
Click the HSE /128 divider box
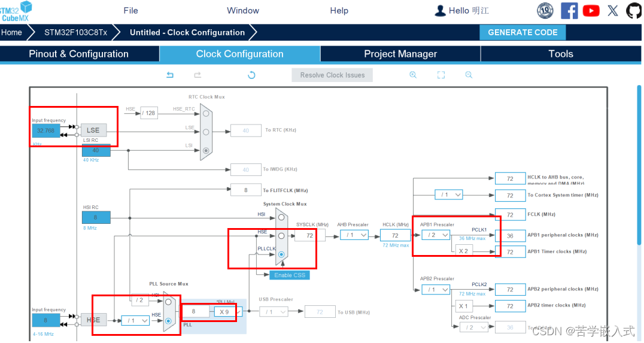click(149, 113)
